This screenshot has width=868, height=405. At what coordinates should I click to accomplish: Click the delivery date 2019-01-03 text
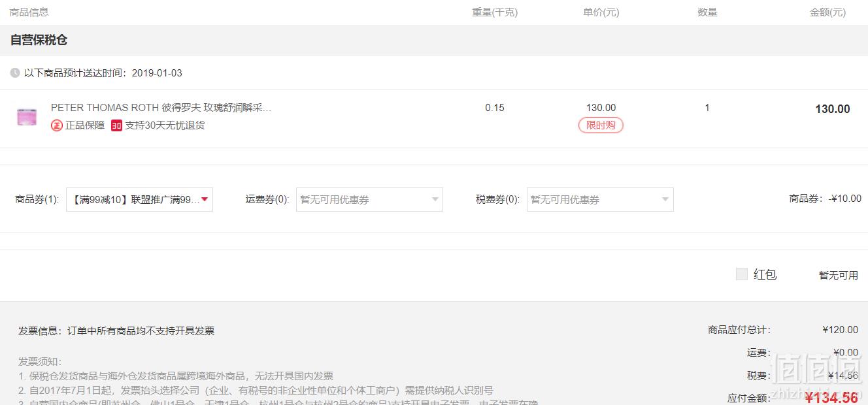tap(157, 73)
